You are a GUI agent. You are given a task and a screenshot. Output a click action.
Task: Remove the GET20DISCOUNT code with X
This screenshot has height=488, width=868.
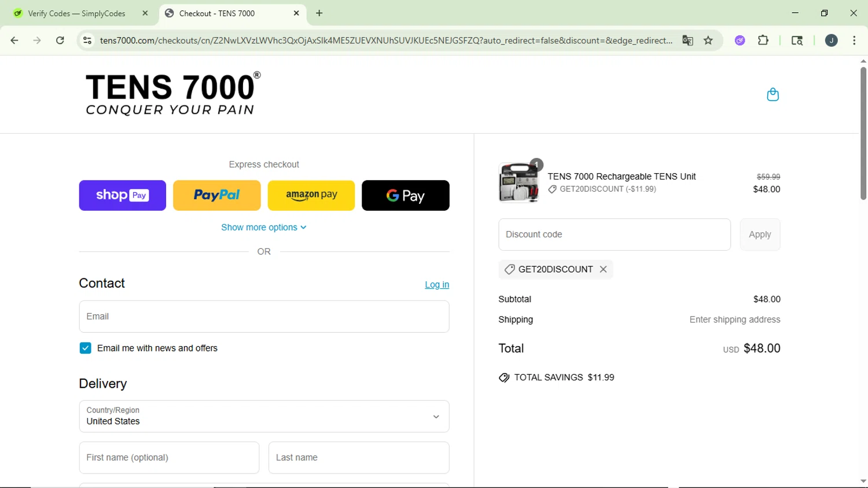603,269
